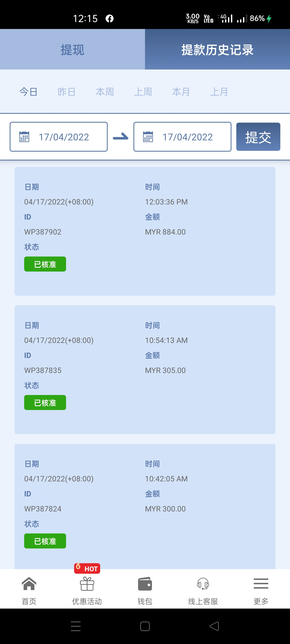Tap the home icon in bottom navigation
The image size is (290, 644).
click(29, 584)
